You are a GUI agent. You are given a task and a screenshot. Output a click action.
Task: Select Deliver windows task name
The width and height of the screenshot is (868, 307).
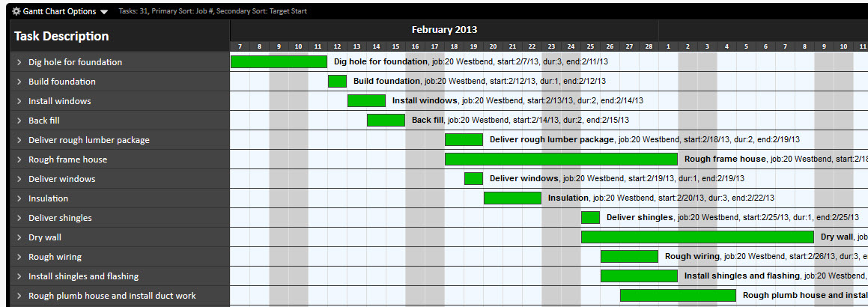[62, 179]
